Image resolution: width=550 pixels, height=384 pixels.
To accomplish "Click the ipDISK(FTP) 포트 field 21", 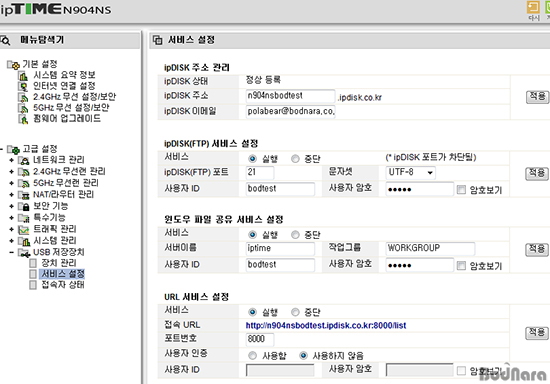I will (x=260, y=173).
